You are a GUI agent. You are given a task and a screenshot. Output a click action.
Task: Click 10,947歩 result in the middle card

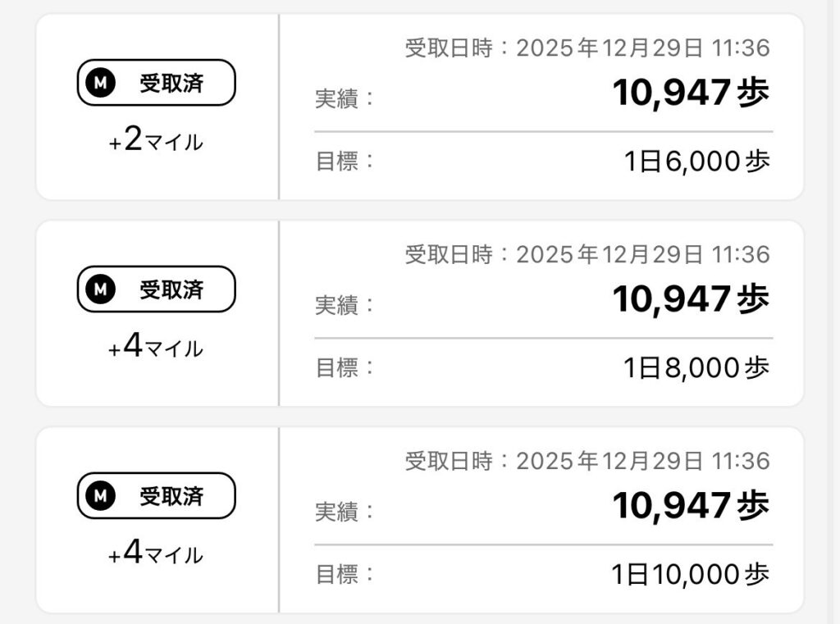tap(691, 301)
